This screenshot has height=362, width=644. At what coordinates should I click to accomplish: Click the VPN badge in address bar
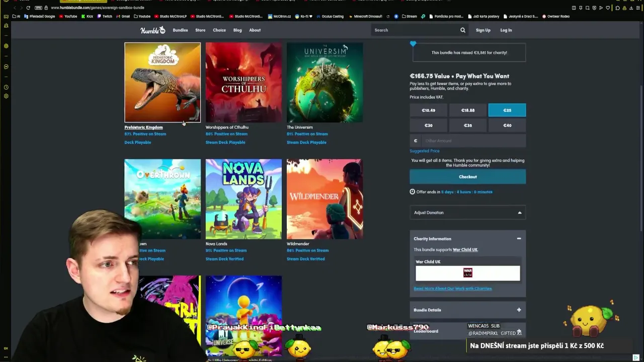pos(38,8)
